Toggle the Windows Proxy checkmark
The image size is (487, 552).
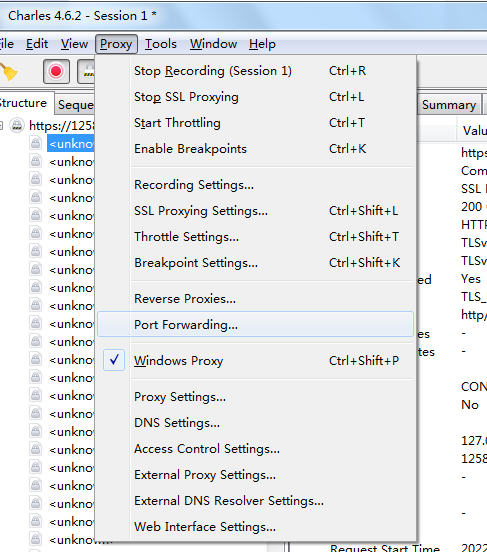pyautogui.click(x=114, y=360)
